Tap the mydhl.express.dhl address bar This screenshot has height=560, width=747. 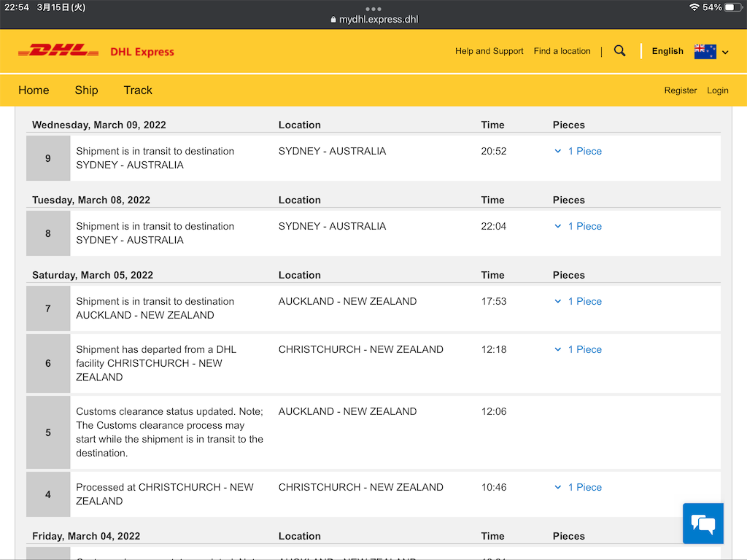[x=374, y=20]
